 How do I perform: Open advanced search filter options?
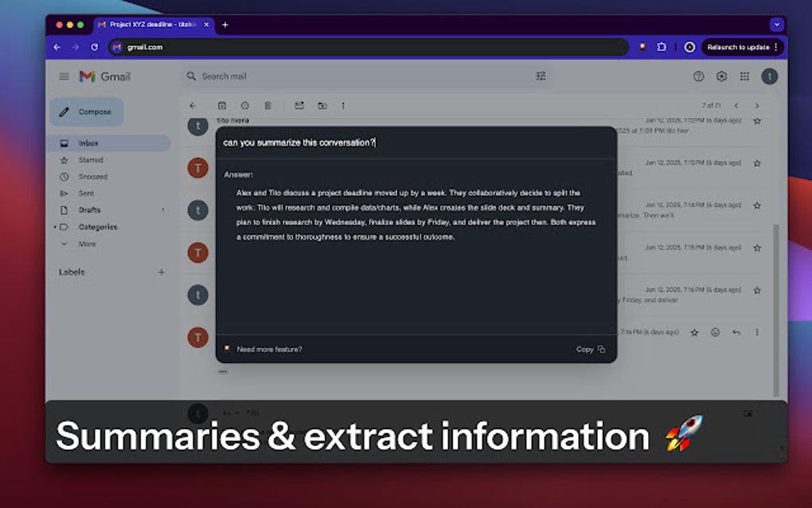pos(541,76)
